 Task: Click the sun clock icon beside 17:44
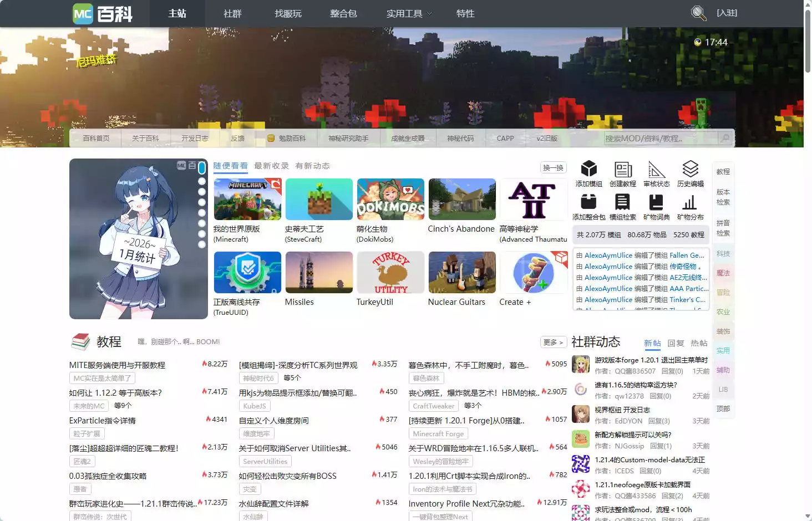pyautogui.click(x=698, y=42)
